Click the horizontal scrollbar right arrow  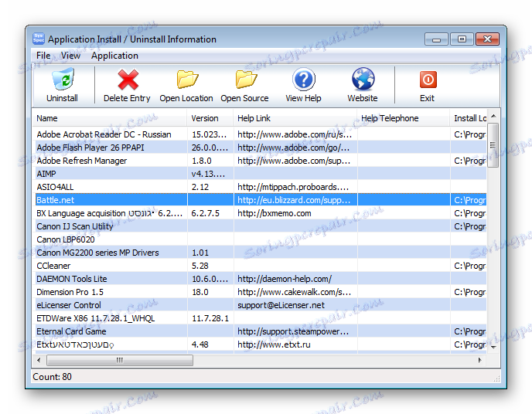pyautogui.click(x=480, y=360)
